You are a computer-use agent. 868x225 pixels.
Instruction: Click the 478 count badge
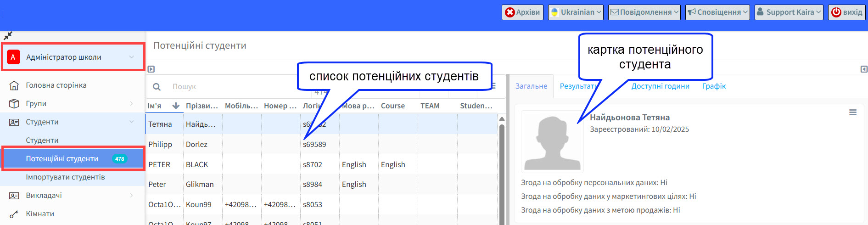[120, 158]
